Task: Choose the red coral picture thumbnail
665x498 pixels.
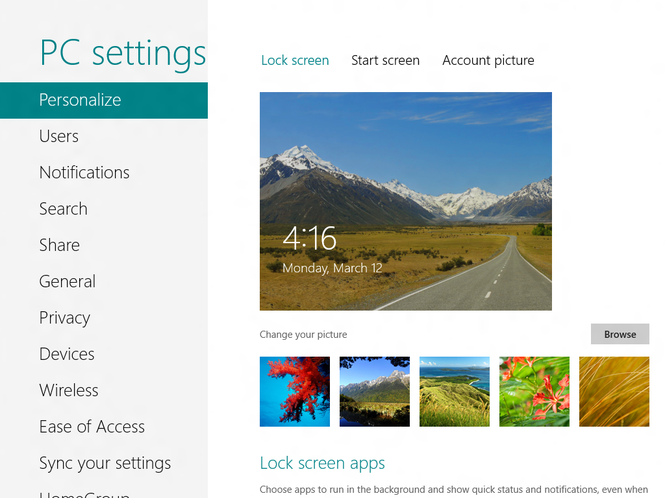Action: [x=295, y=392]
